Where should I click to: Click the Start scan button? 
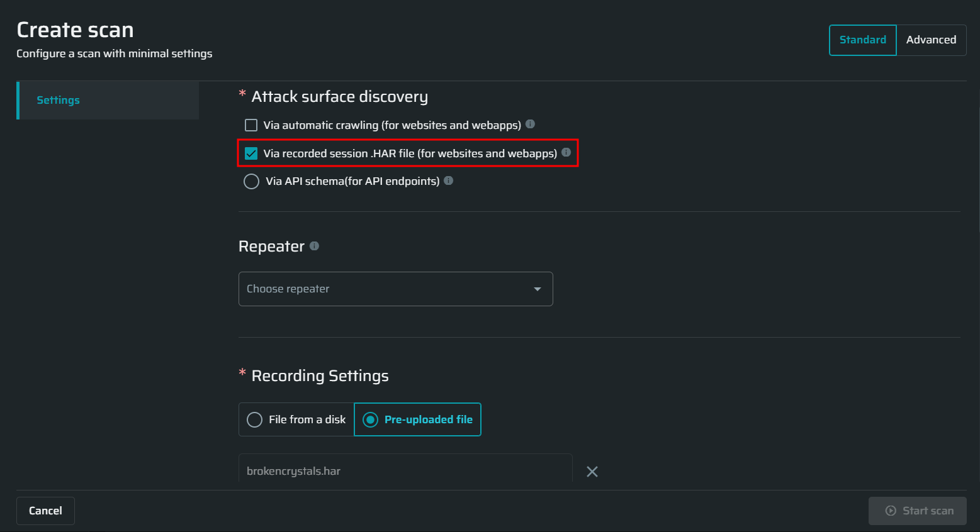pos(917,511)
